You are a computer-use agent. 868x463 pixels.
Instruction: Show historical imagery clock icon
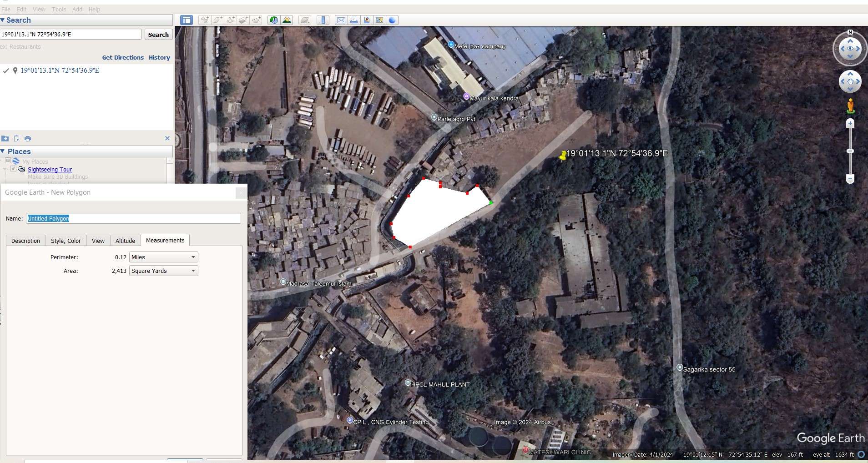point(273,20)
